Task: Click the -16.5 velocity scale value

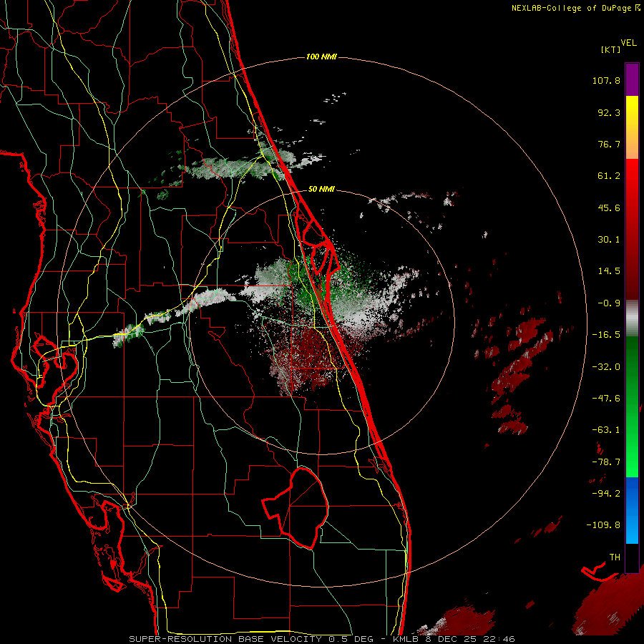Action: tap(606, 335)
